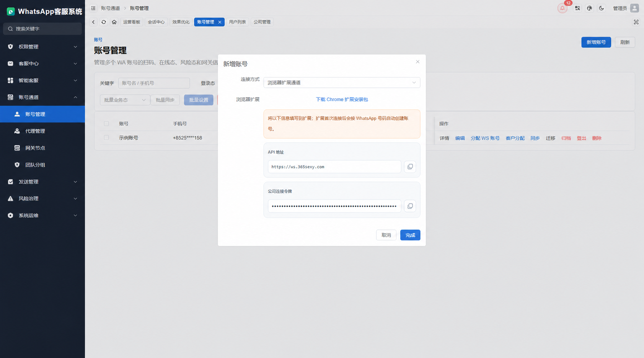
Task: Click the 账号名 / 手机号 keyword input
Action: pos(154,83)
